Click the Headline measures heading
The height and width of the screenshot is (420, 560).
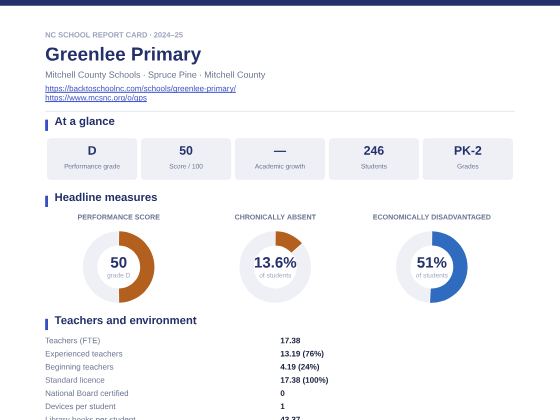[x=106, y=197]
